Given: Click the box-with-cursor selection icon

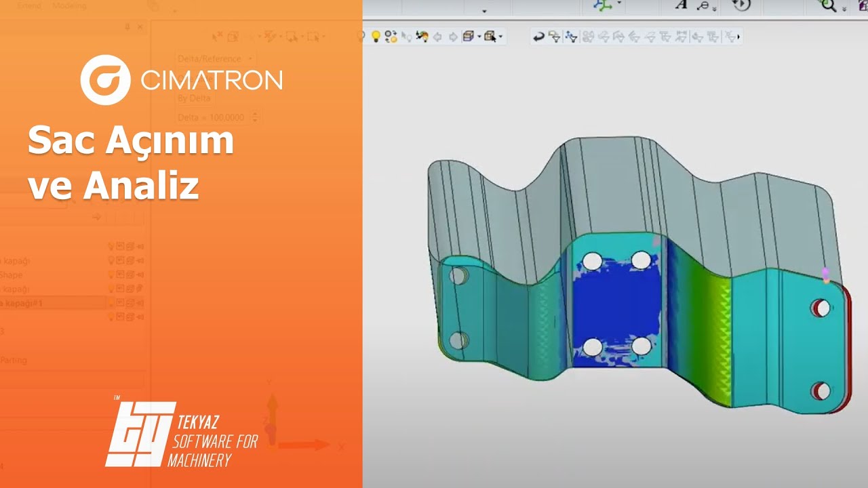Looking at the screenshot, I should click(x=491, y=37).
